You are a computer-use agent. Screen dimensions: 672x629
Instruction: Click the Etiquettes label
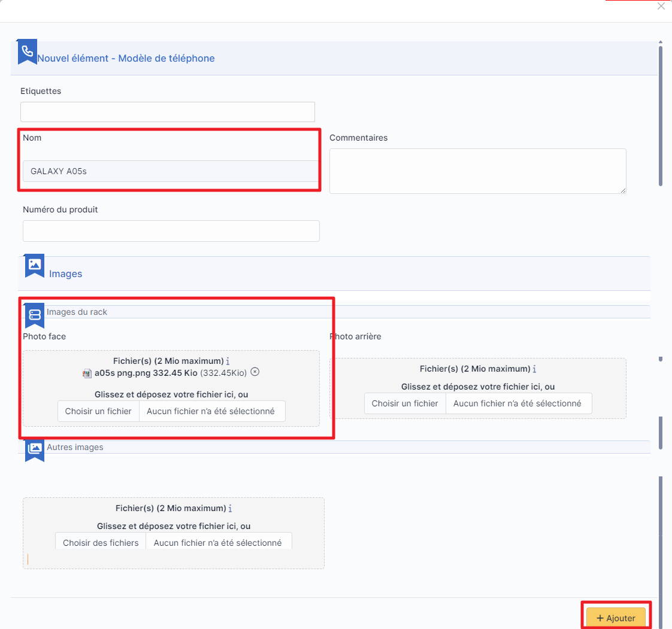[41, 91]
